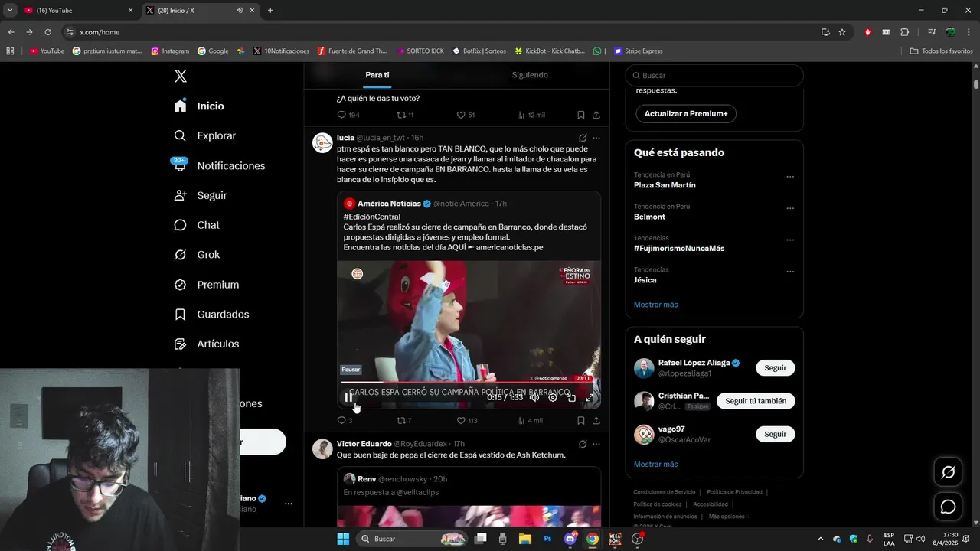Image resolution: width=980 pixels, height=551 pixels.
Task: Open more options on lucía's post
Action: (x=596, y=138)
